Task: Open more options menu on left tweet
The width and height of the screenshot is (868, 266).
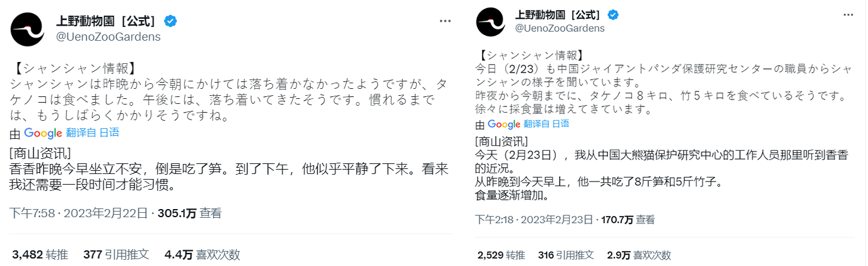Action: [446, 21]
